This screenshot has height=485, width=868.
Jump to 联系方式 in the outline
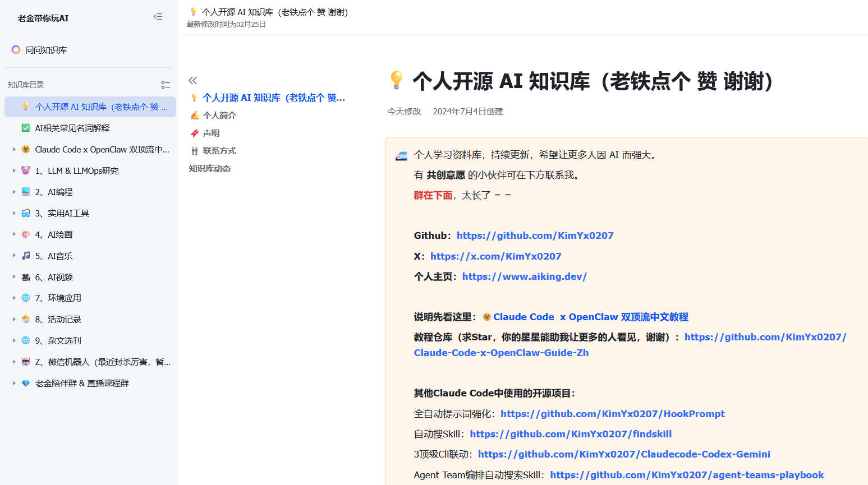219,151
